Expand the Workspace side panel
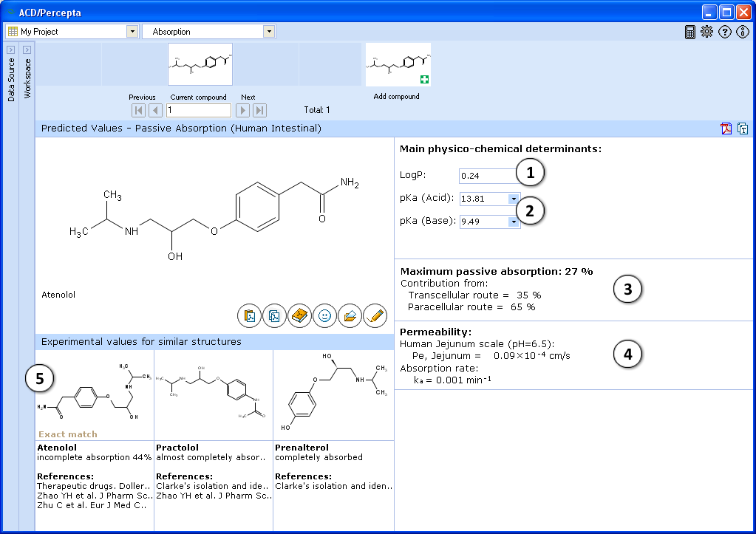This screenshot has height=534, width=756. (27, 49)
